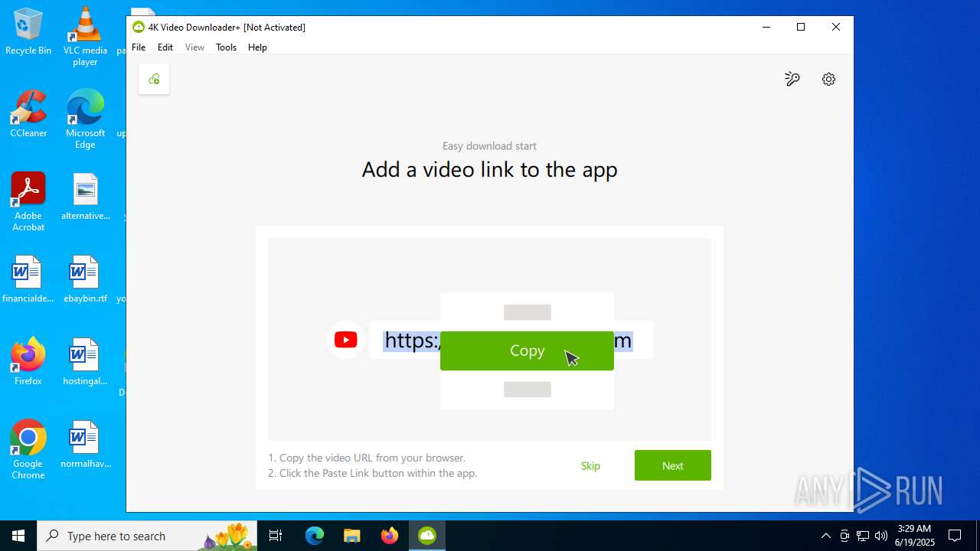Click the green Copy button illustration
This screenshot has width=980, height=551.
527,350
